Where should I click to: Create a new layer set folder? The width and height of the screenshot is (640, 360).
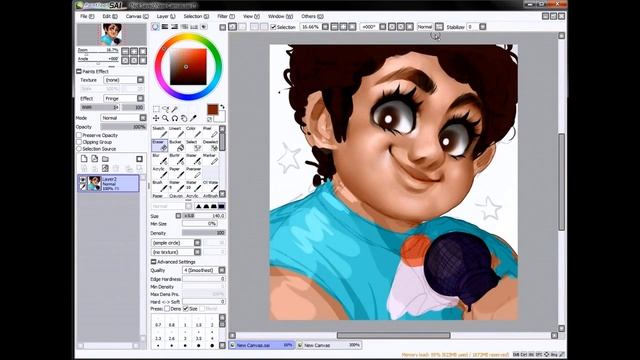pyautogui.click(x=105, y=159)
